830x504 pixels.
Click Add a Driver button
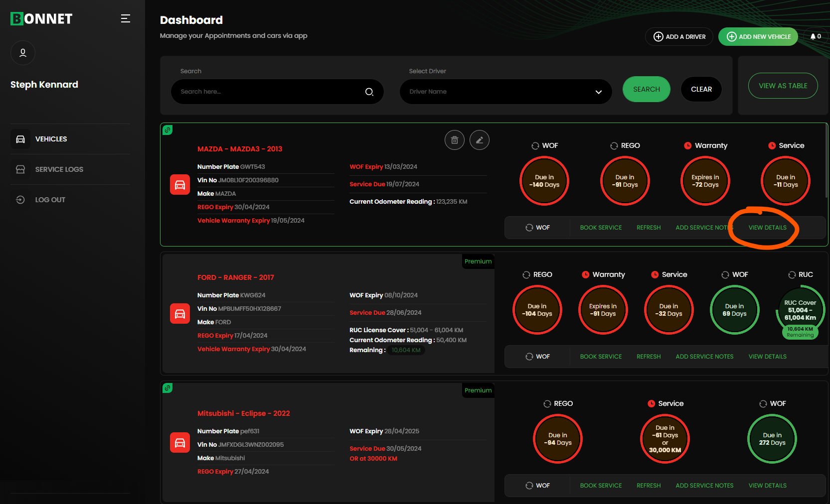pyautogui.click(x=679, y=36)
